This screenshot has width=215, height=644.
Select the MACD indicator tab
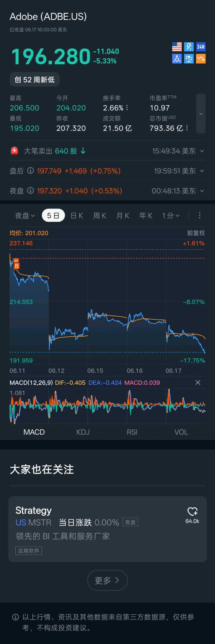pos(34,432)
